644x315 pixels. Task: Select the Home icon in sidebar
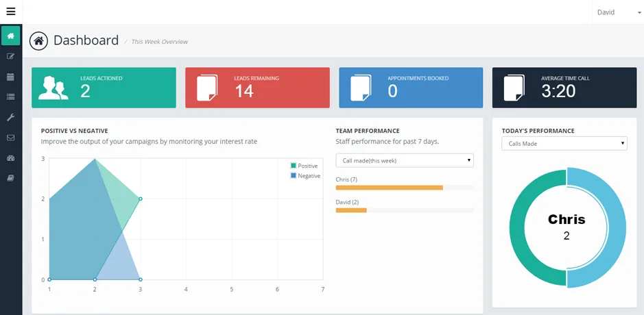pyautogui.click(x=11, y=36)
